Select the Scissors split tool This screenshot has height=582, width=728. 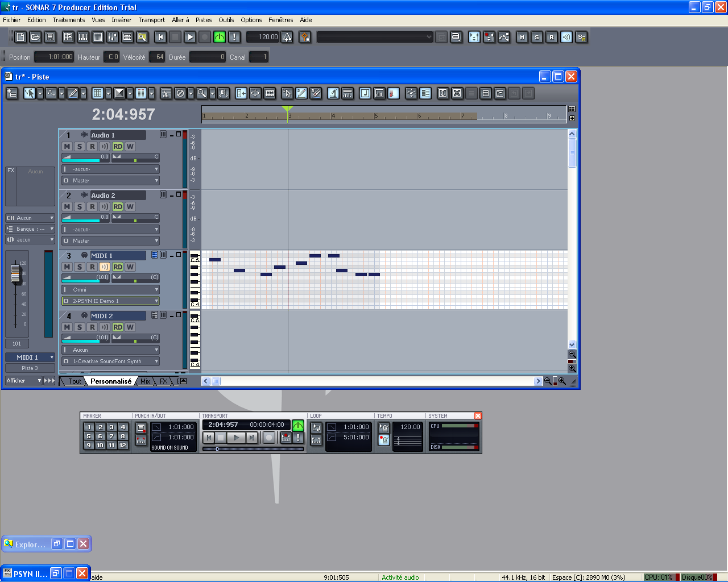[166, 94]
